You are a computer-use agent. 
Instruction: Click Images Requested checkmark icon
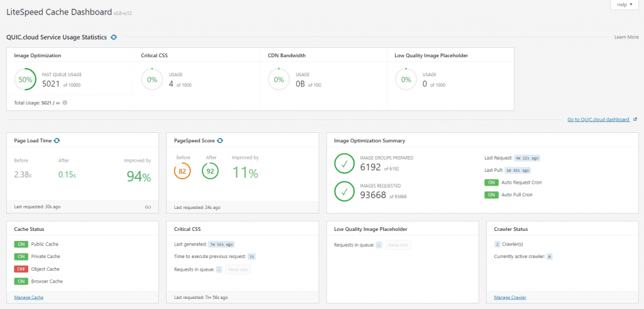[x=343, y=191]
